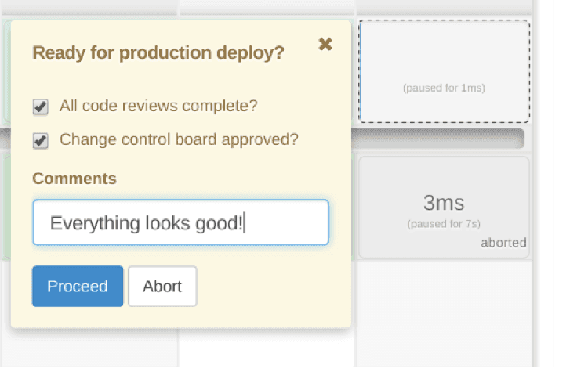Viewport: 588px width, 390px height.
Task: Click the 'Change control board approved?' label text
Action: (179, 139)
